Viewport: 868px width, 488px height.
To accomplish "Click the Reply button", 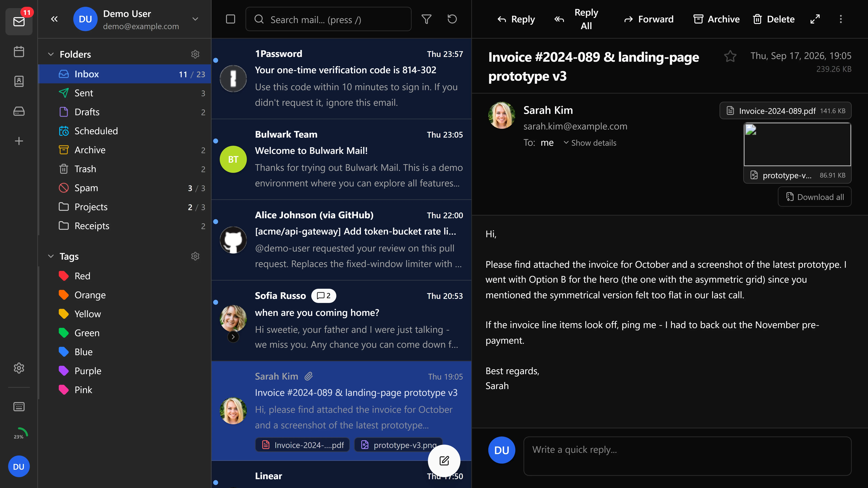I will coord(516,19).
